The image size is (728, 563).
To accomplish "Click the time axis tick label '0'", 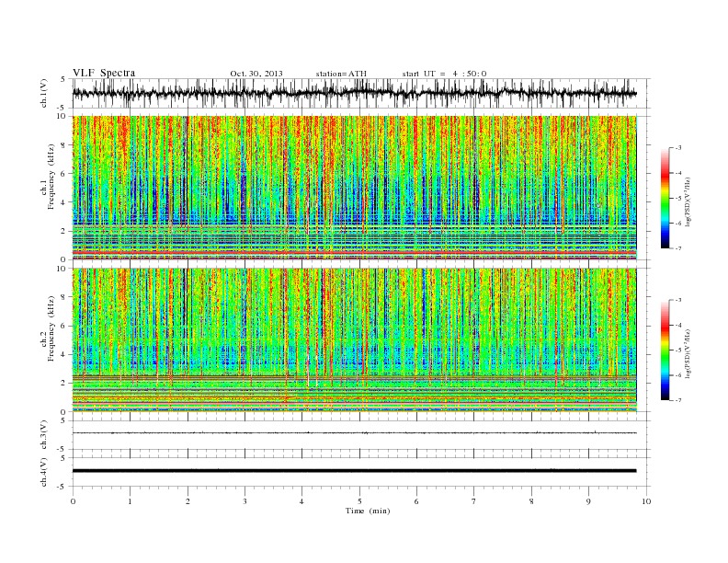I will pos(73,501).
